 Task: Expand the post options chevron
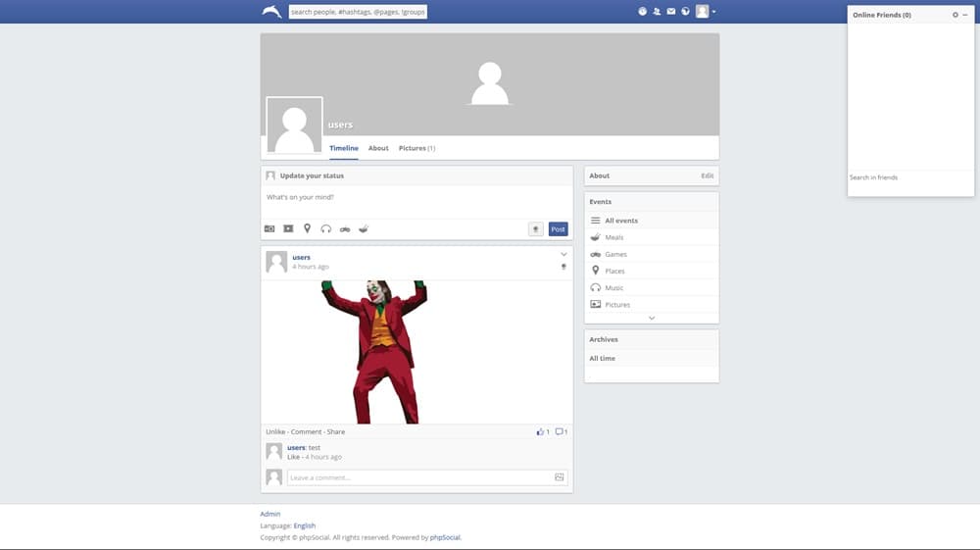tap(563, 255)
